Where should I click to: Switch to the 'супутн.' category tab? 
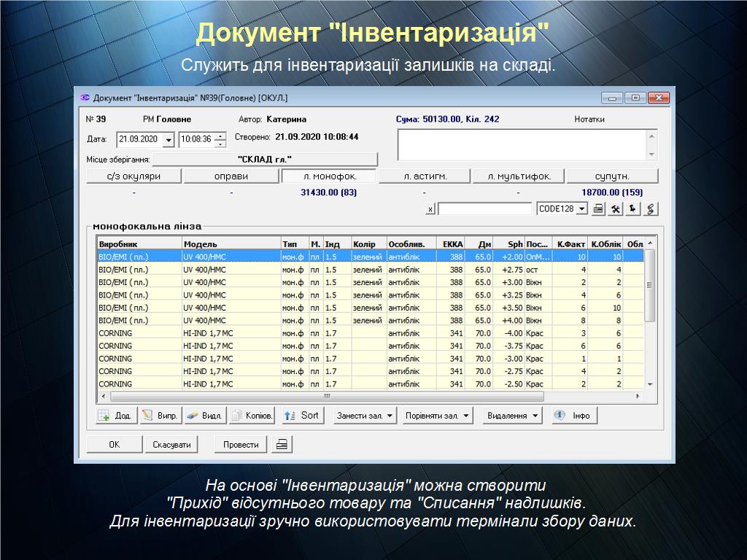click(x=612, y=176)
